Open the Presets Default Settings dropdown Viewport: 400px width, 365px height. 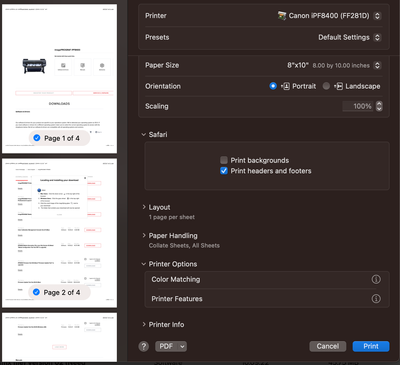[377, 37]
